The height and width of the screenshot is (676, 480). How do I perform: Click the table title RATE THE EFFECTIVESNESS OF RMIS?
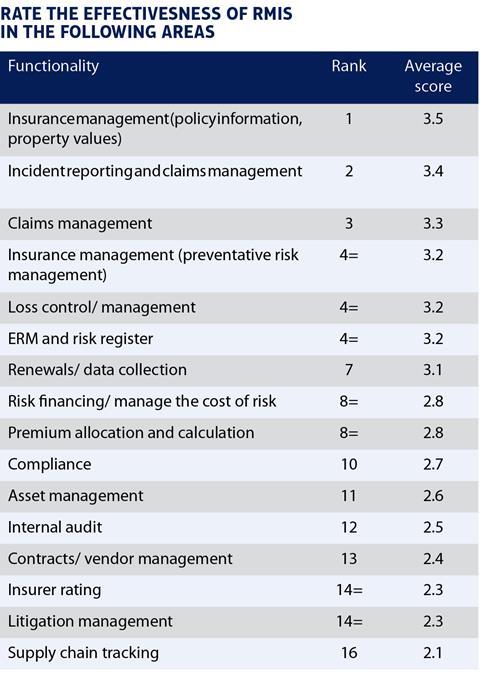point(146,14)
